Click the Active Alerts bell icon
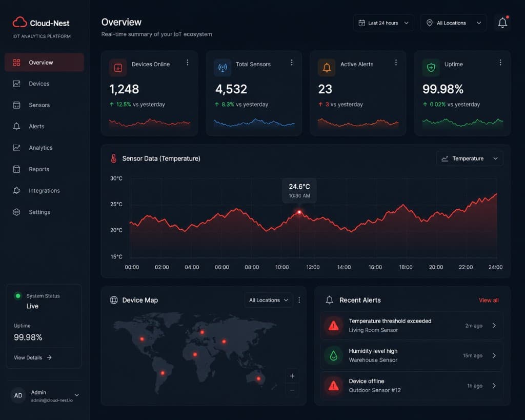The height and width of the screenshot is (420, 525). point(327,68)
